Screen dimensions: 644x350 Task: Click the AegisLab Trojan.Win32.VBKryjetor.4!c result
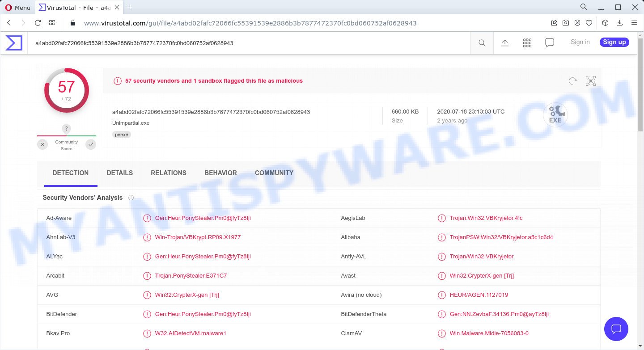pos(486,218)
